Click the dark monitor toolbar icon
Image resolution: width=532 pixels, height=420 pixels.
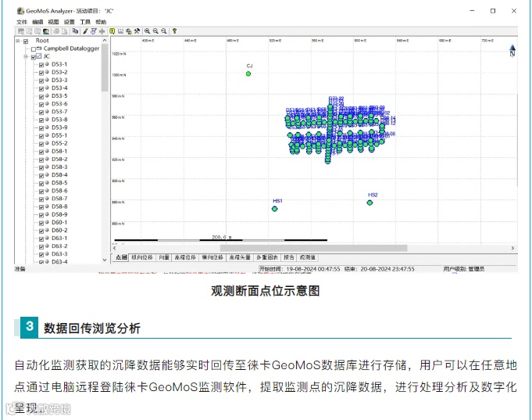[46, 31]
